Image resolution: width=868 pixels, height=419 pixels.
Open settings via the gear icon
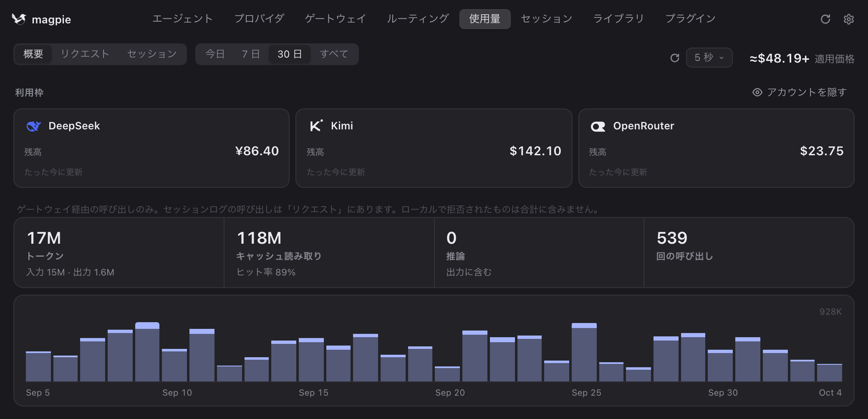pos(848,19)
